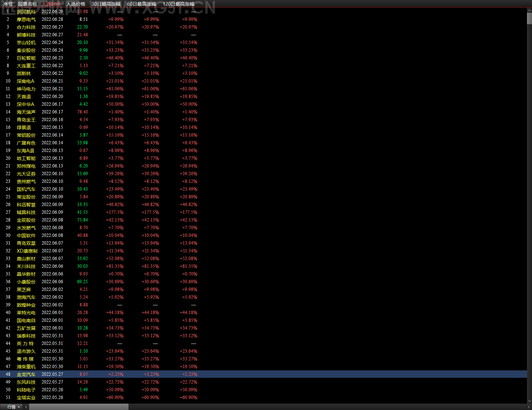Select stock 神马电力
Screen dimensions: 532x410
coord(26,89)
